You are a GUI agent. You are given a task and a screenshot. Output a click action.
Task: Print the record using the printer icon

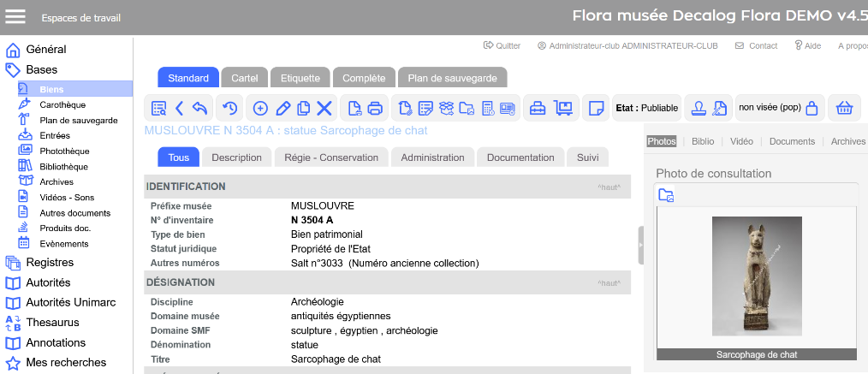point(375,108)
